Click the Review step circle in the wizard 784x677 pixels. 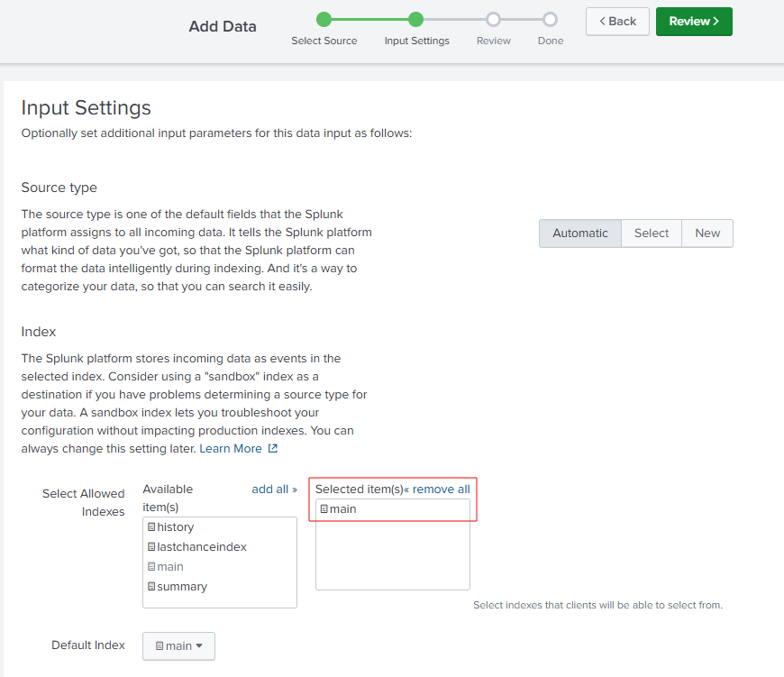pyautogui.click(x=493, y=20)
